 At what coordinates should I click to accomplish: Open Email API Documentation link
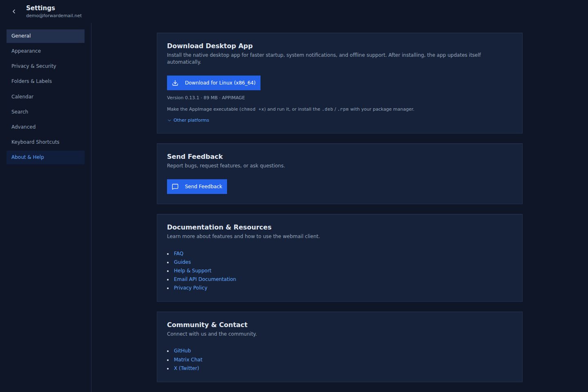pyautogui.click(x=205, y=279)
